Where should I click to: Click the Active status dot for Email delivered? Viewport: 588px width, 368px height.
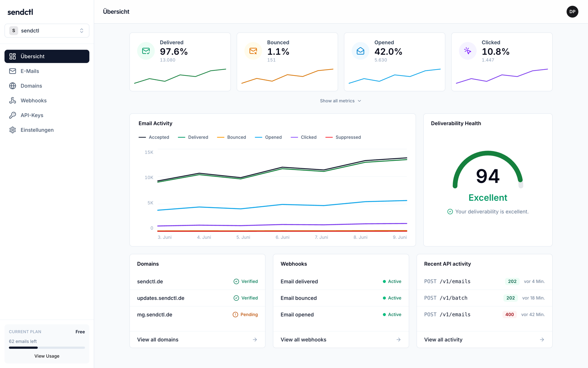pos(384,282)
